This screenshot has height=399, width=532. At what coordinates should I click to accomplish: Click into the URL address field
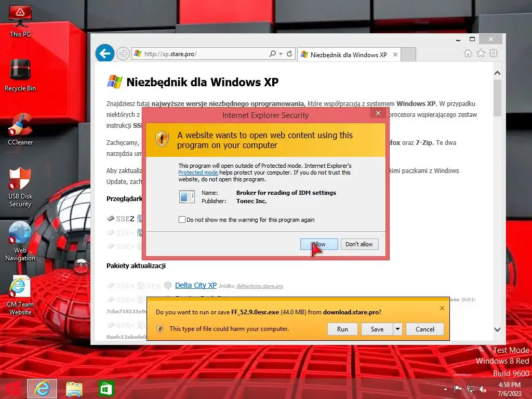point(204,54)
